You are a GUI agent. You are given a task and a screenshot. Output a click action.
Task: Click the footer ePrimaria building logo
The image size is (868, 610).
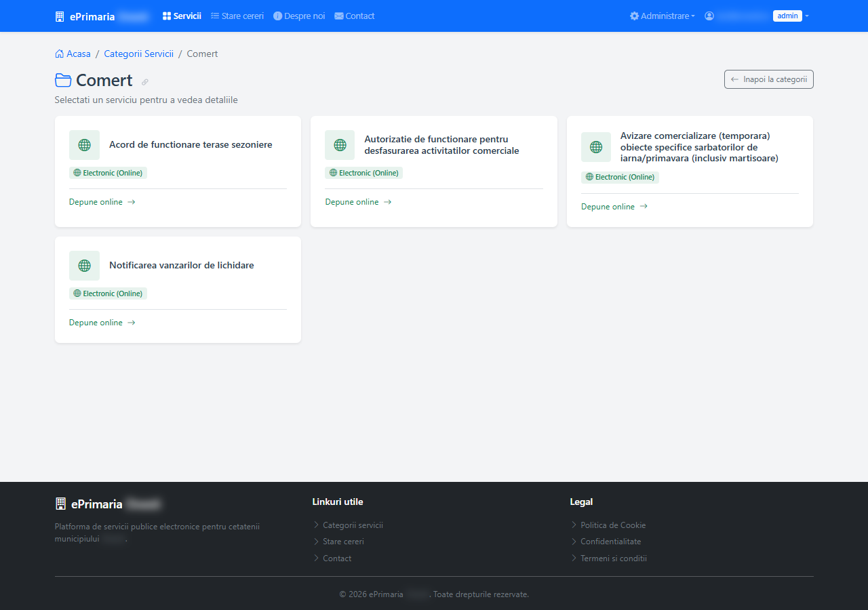(60, 504)
